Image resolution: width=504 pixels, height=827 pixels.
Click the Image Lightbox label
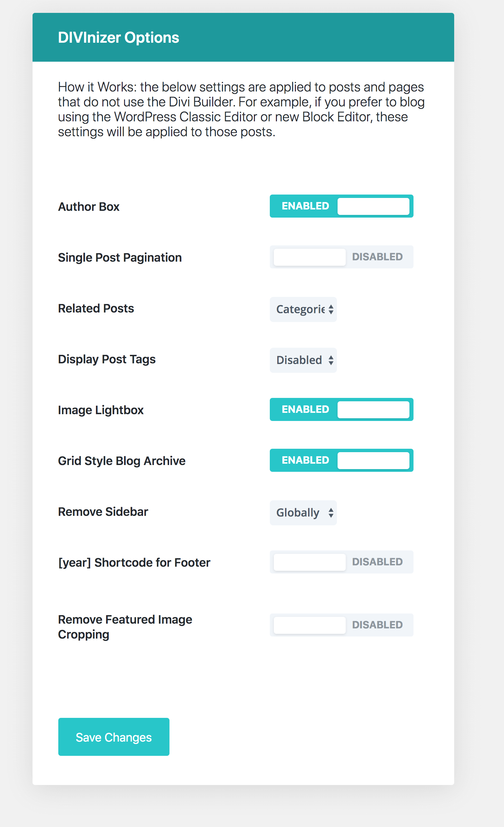pyautogui.click(x=101, y=410)
